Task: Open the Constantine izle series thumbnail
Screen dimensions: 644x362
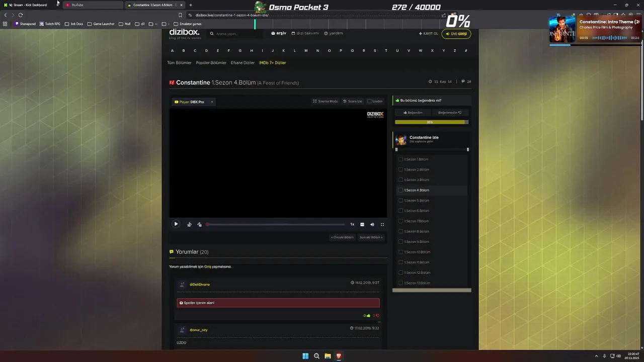Action: [x=401, y=139]
